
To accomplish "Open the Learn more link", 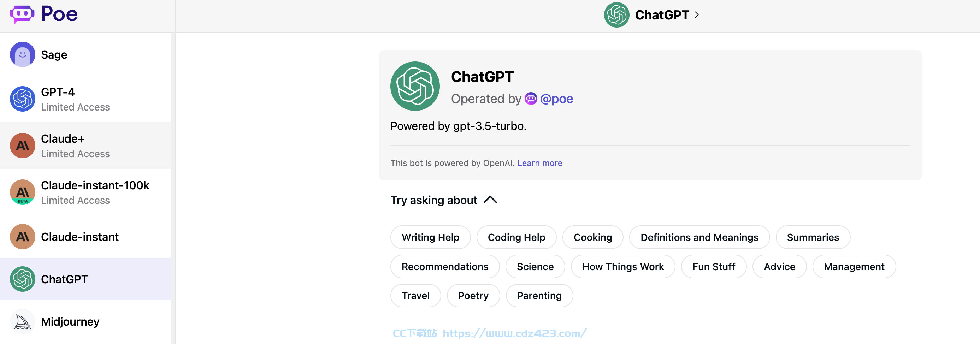I will [539, 163].
